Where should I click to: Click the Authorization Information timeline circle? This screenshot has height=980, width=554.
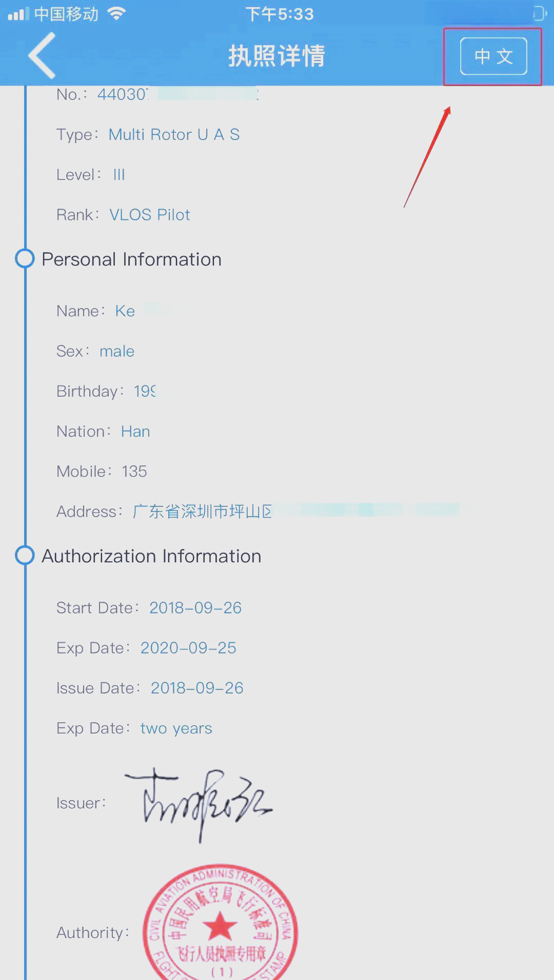[25, 555]
